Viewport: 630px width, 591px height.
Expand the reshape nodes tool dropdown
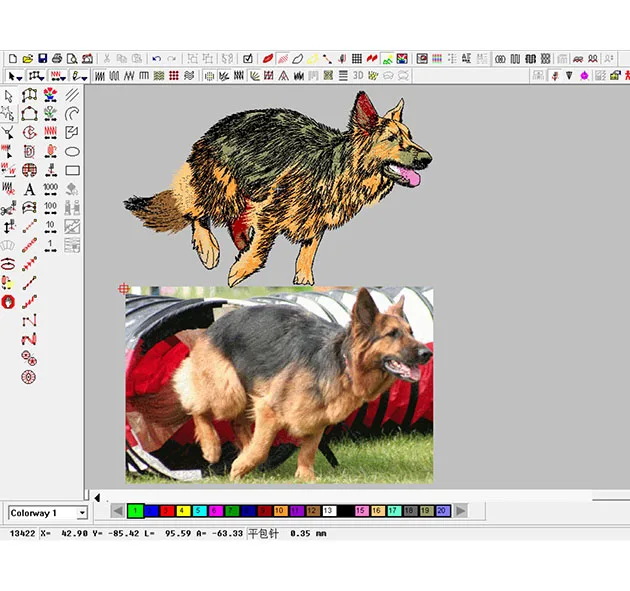coord(43,76)
